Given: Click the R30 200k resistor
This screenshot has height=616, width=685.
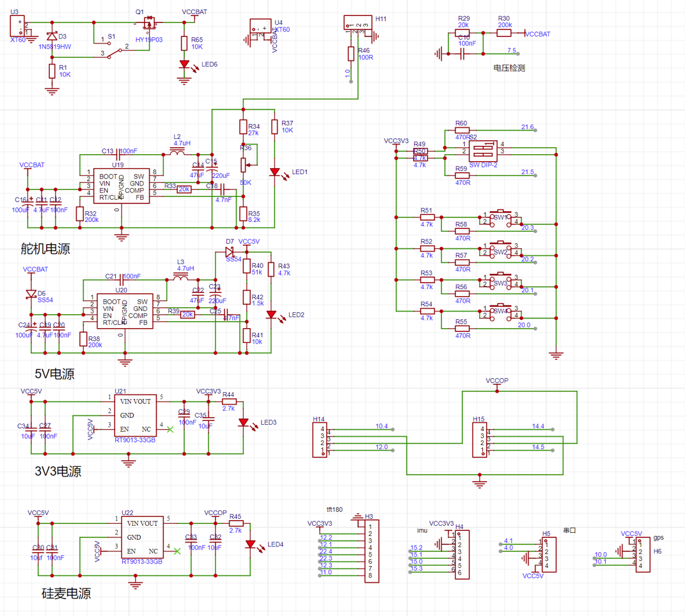Looking at the screenshot, I should pos(504,32).
